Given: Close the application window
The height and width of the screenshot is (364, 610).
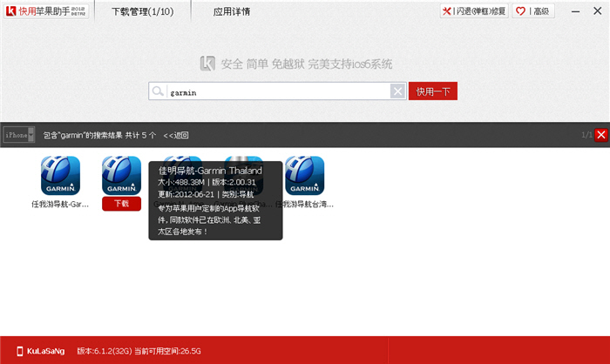Looking at the screenshot, I should tap(598, 11).
